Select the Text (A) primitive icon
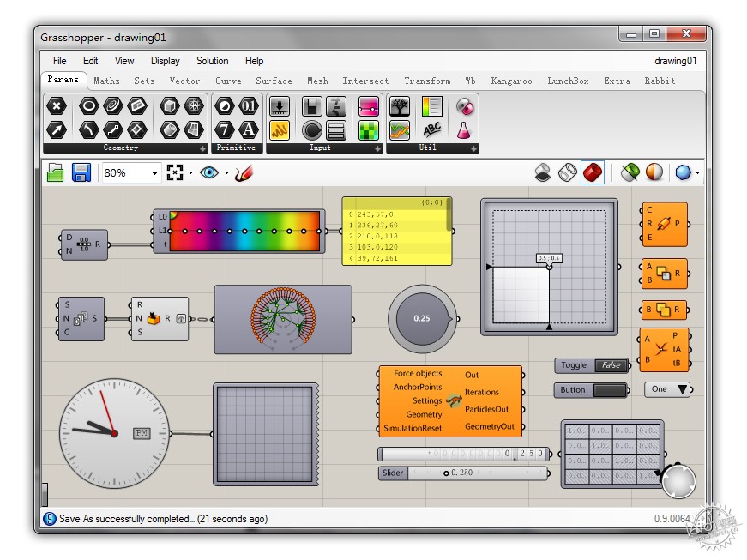The height and width of the screenshot is (560, 747). (x=248, y=129)
